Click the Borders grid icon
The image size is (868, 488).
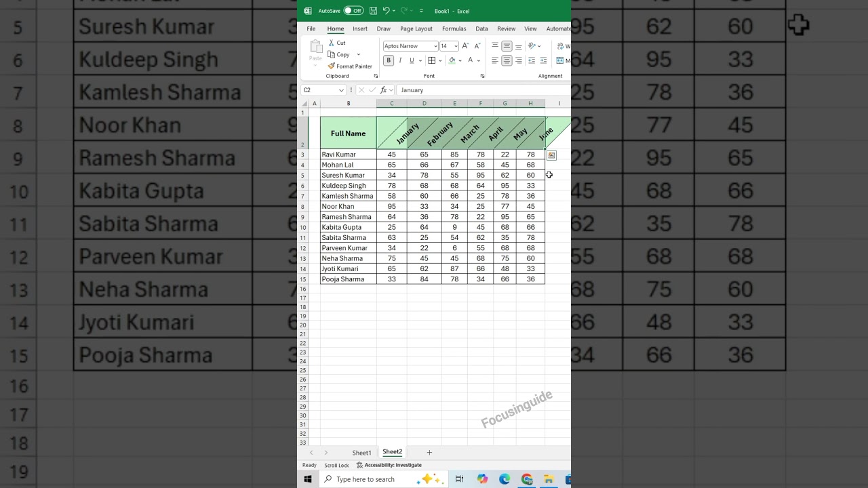(x=431, y=60)
